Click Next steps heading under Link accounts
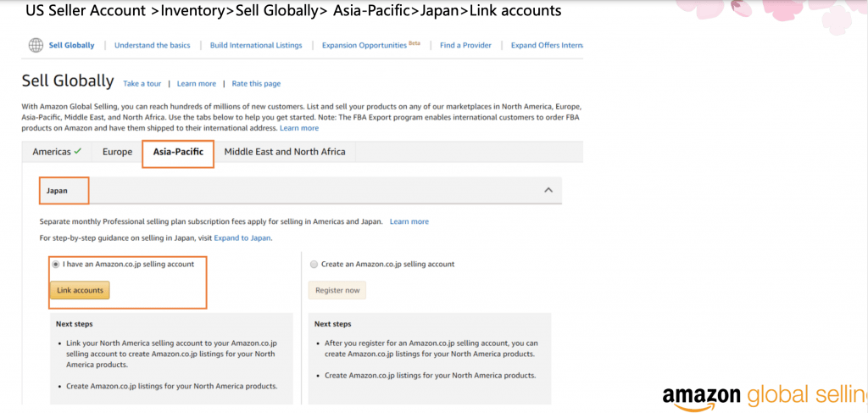Screen dimensions: 868x413 pos(75,324)
